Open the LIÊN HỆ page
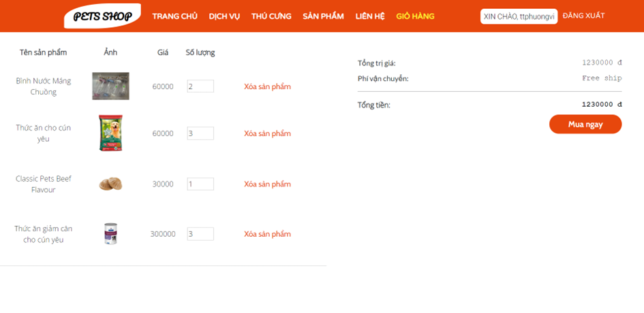The height and width of the screenshot is (313, 644). (370, 16)
